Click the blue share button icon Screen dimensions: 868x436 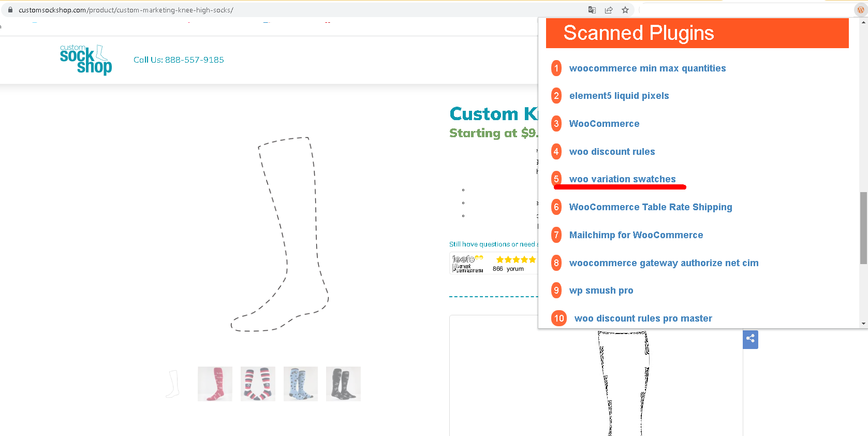coord(751,339)
